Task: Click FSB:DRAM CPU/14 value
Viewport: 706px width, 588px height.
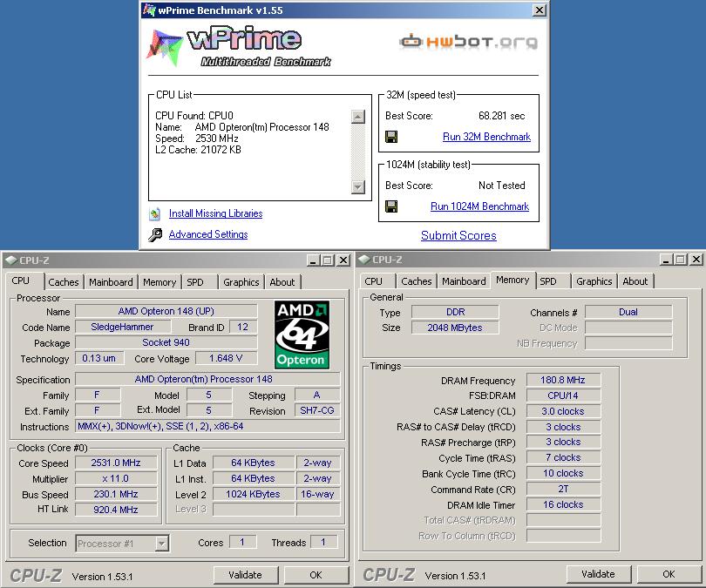Action: [563, 395]
